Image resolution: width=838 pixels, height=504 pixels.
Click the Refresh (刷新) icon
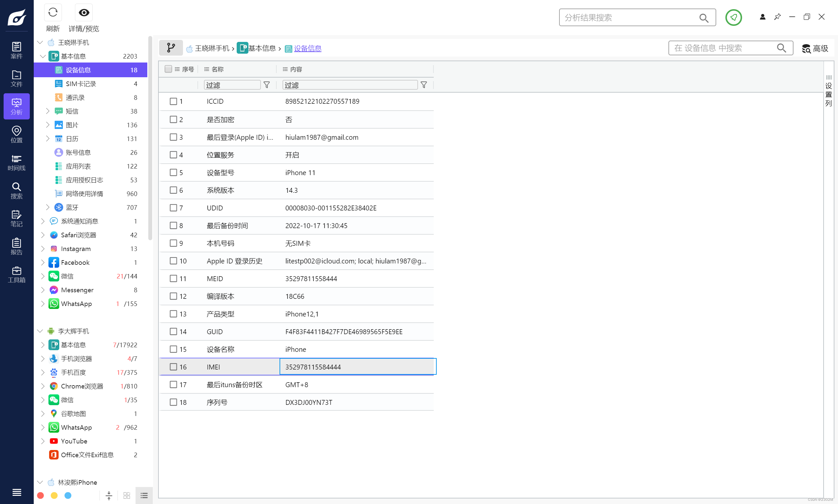tap(53, 13)
